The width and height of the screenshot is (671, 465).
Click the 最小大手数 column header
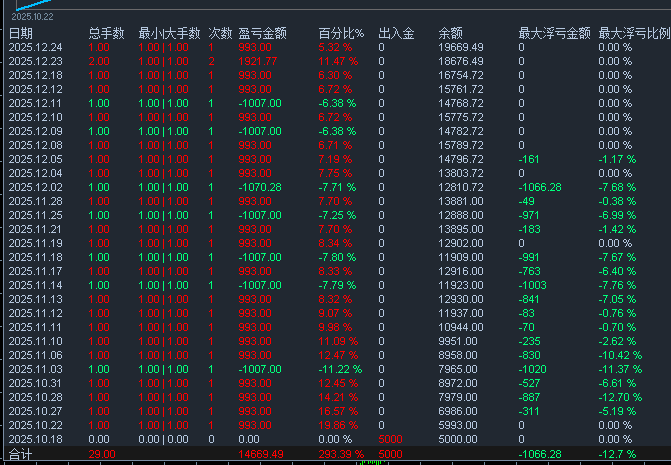point(168,34)
